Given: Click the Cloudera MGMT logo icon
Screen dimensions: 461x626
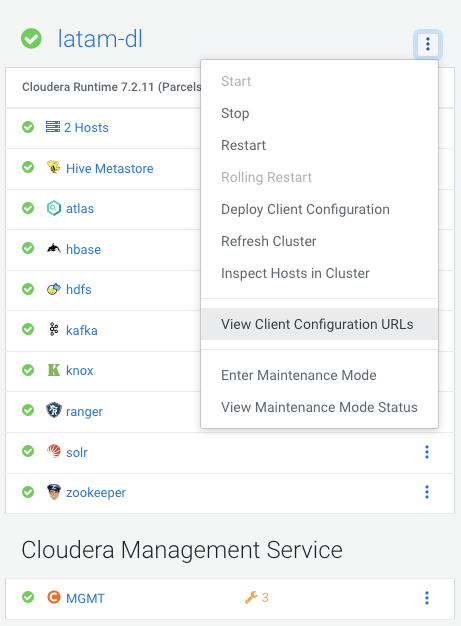Looking at the screenshot, I should [x=53, y=597].
